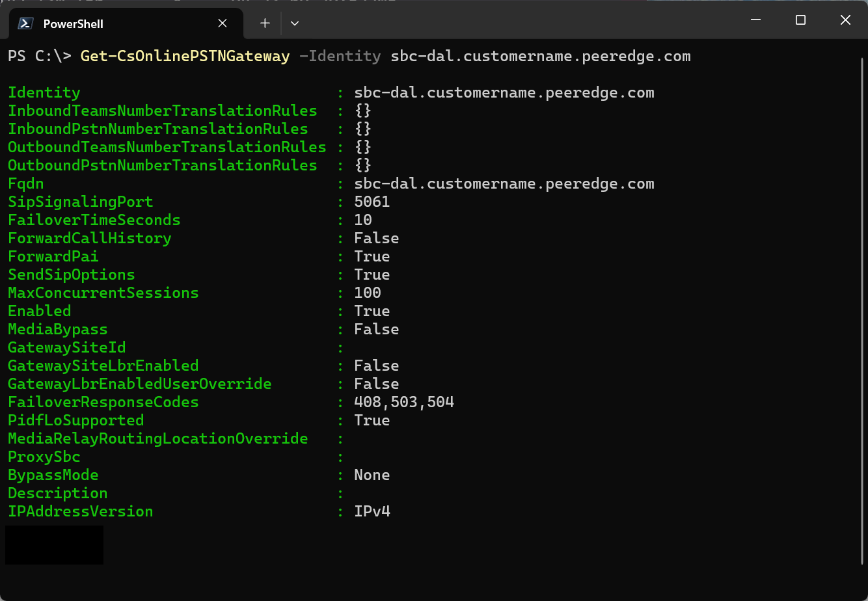Open the new tab profile dropdown
The image size is (868, 601).
[x=295, y=23]
